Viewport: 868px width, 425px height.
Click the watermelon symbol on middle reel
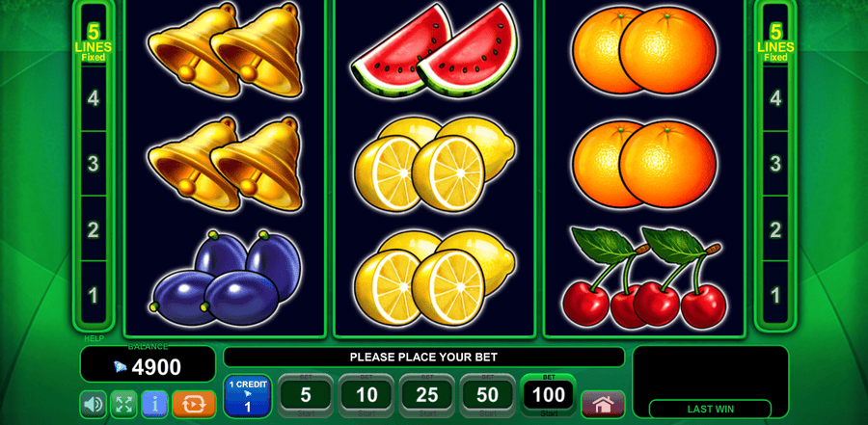coord(435,51)
